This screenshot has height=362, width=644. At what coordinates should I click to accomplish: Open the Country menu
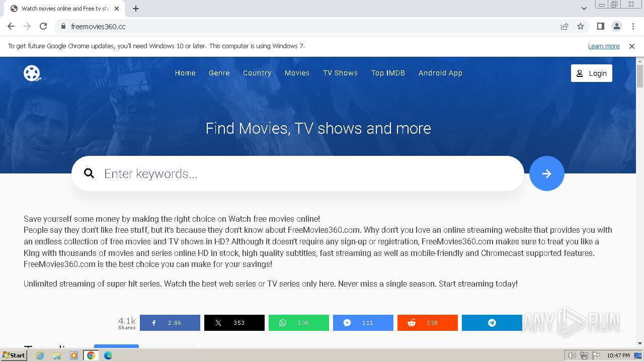tap(257, 73)
